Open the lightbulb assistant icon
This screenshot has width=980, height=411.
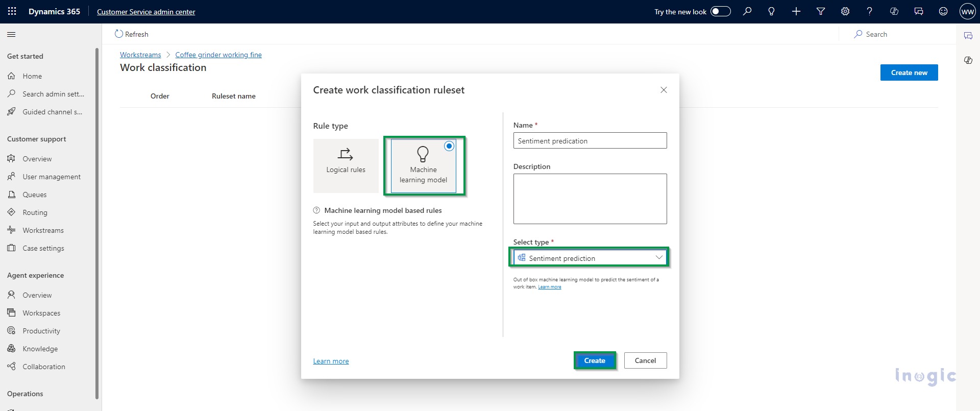[771, 11]
